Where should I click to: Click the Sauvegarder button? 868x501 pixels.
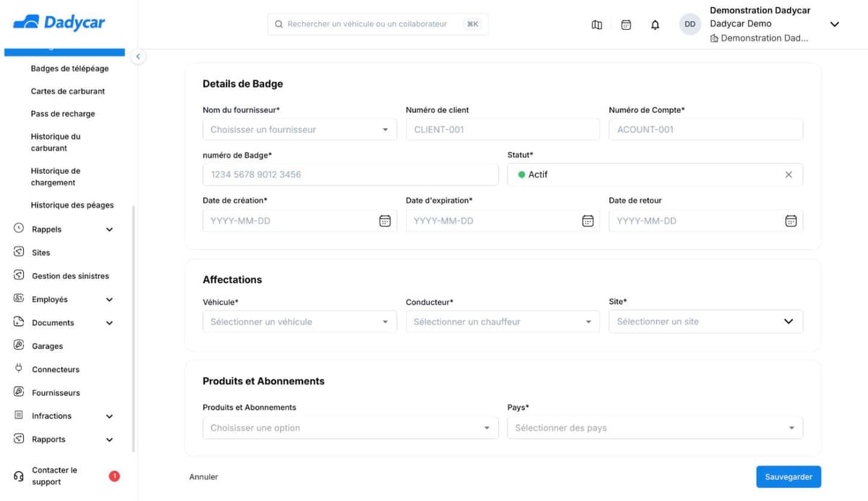point(788,477)
